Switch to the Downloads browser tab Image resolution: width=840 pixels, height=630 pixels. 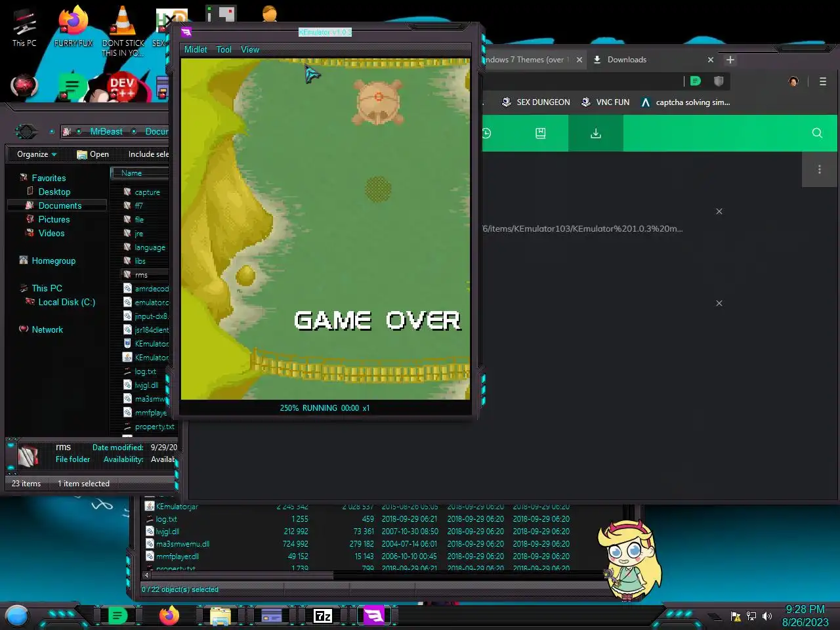pyautogui.click(x=627, y=60)
